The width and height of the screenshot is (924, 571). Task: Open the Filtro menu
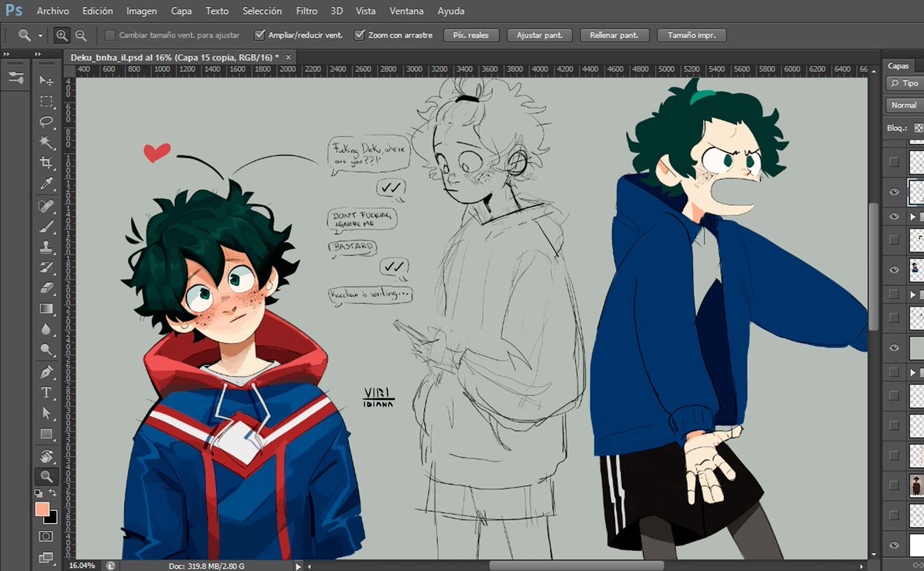pyautogui.click(x=306, y=11)
